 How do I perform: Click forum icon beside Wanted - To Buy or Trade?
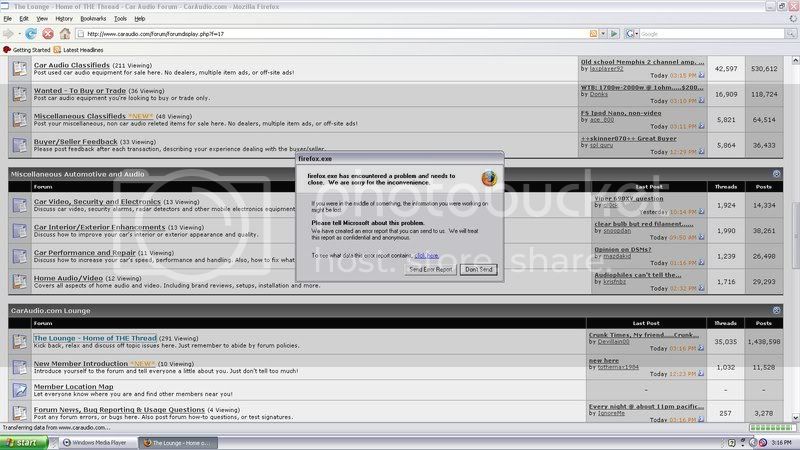(x=20, y=94)
